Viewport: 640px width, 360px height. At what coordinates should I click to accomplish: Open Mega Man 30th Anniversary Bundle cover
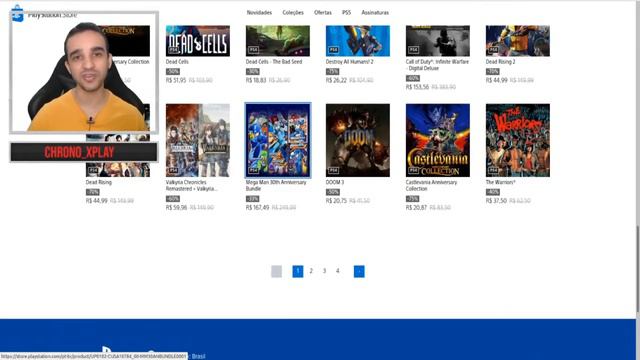click(278, 140)
